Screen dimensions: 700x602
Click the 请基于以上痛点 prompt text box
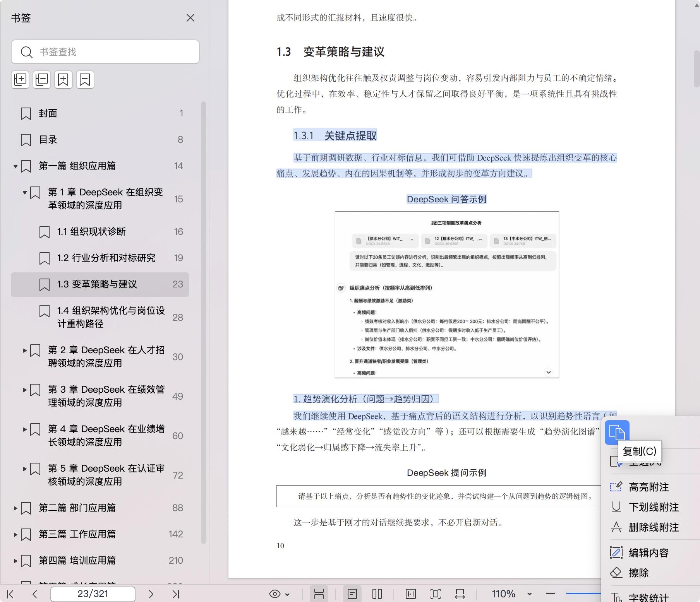coord(439,496)
